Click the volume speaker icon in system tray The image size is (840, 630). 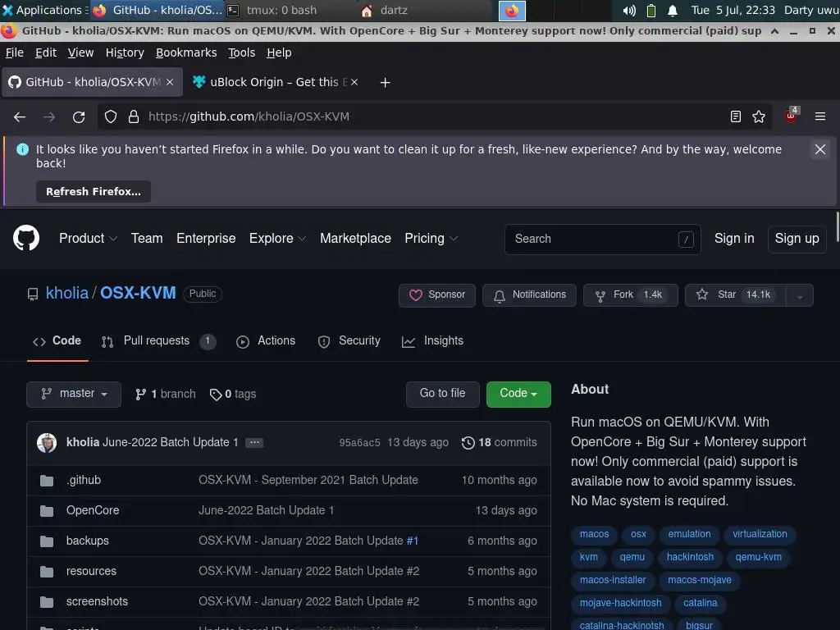(629, 10)
